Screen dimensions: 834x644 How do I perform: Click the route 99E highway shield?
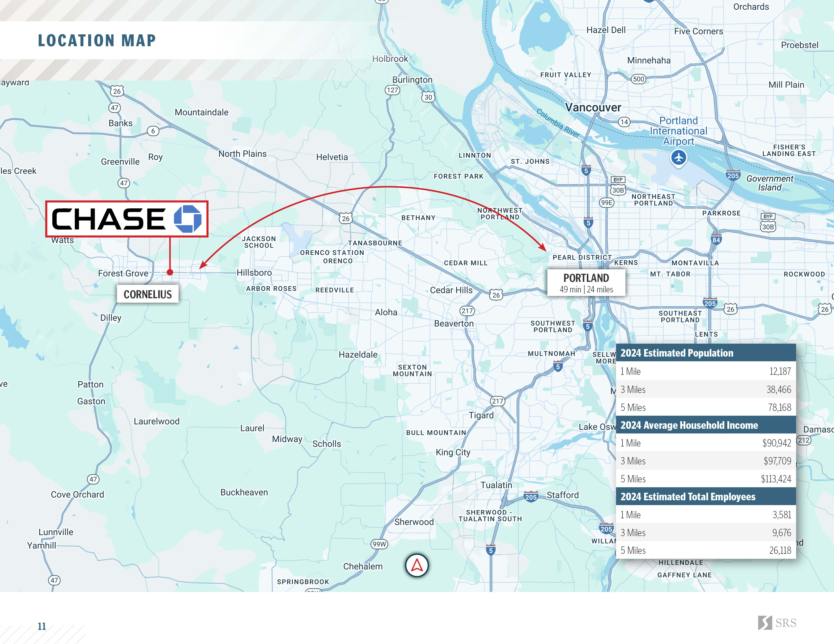(x=606, y=203)
